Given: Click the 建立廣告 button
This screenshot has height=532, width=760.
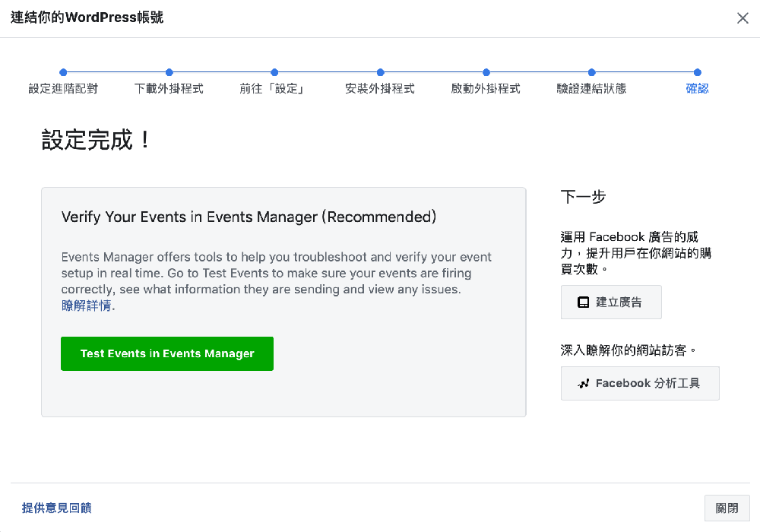Looking at the screenshot, I should pyautogui.click(x=611, y=302).
